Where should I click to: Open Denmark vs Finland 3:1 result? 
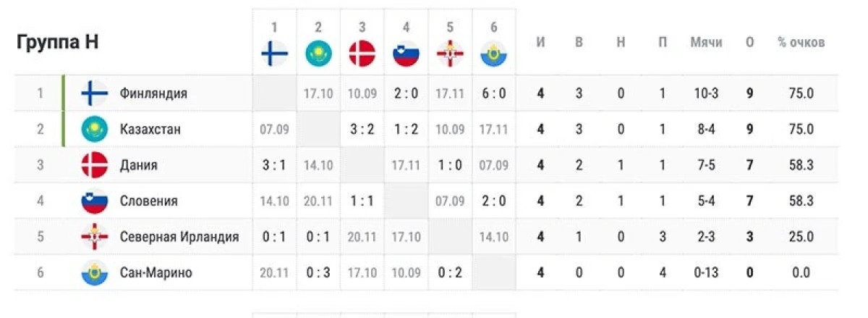click(x=274, y=165)
